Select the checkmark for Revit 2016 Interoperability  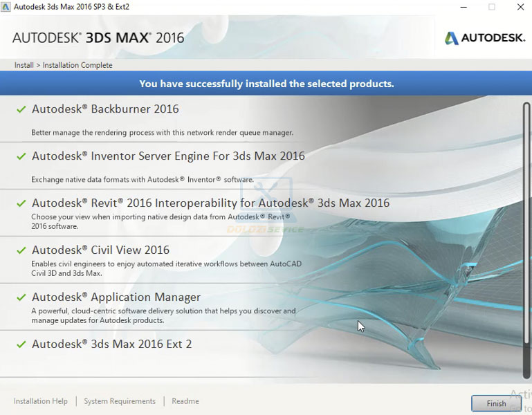point(21,203)
